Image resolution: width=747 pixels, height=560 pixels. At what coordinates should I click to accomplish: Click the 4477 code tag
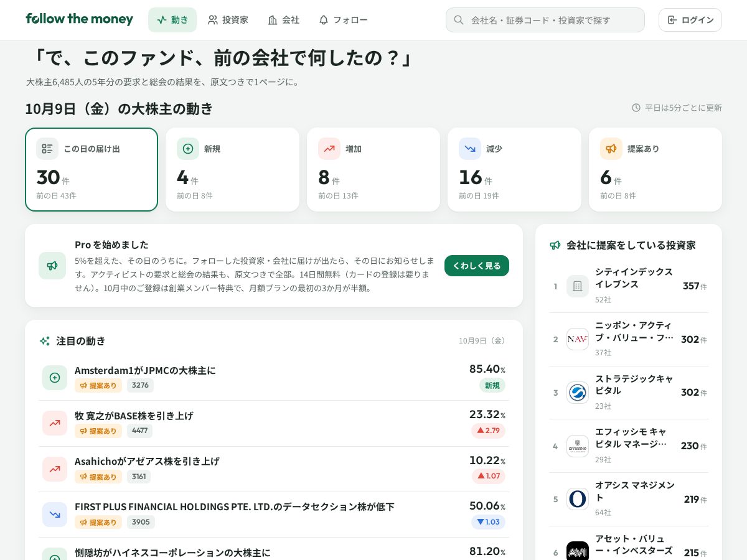(x=139, y=431)
